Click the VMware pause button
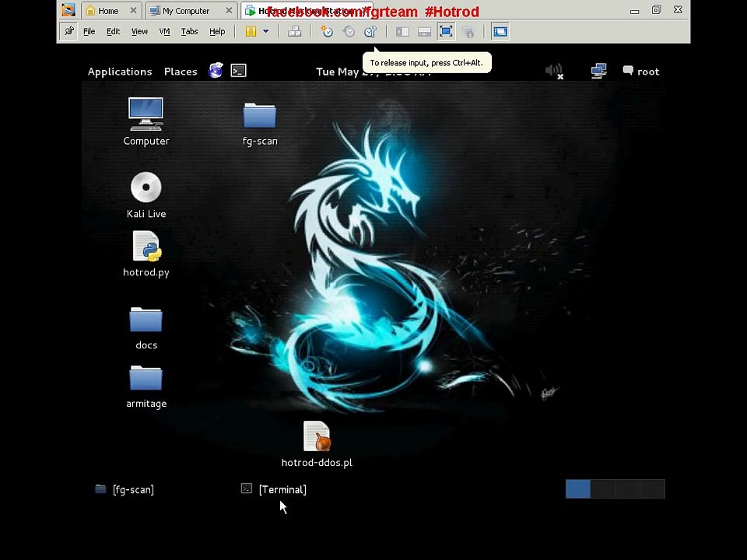Viewport: 747px width, 560px height. point(251,32)
